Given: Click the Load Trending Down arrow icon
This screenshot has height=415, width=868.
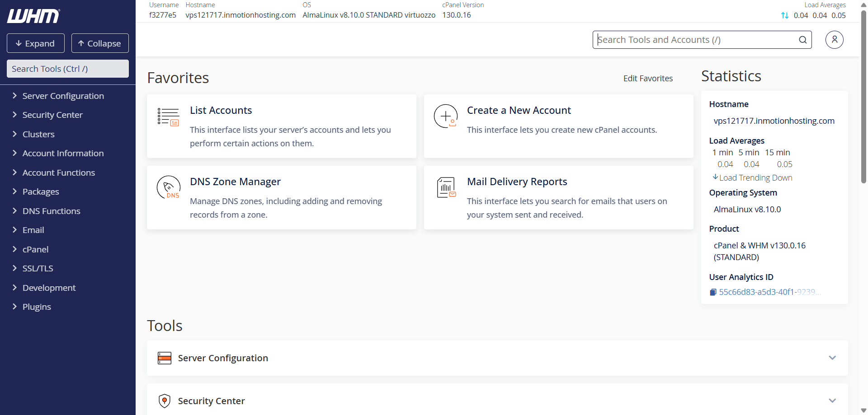Looking at the screenshot, I should (x=715, y=177).
